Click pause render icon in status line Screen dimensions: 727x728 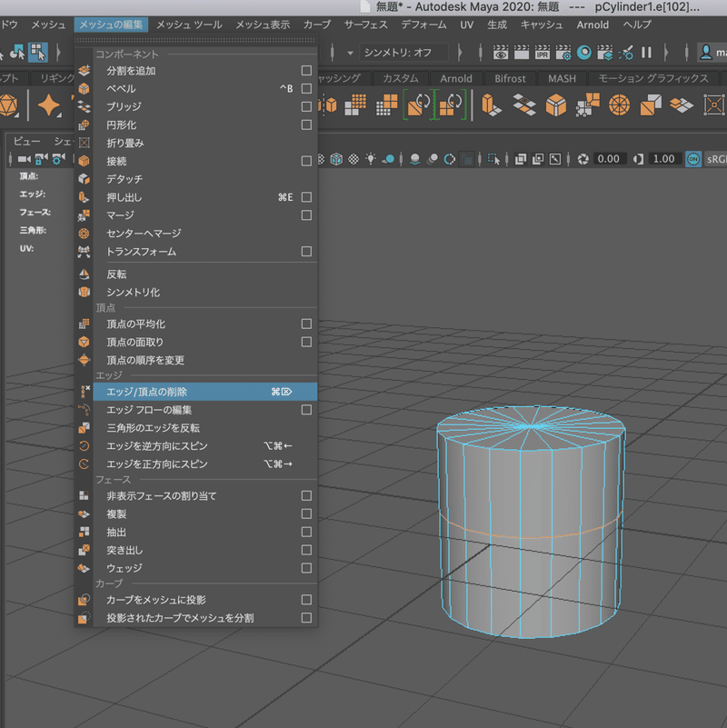tap(646, 53)
